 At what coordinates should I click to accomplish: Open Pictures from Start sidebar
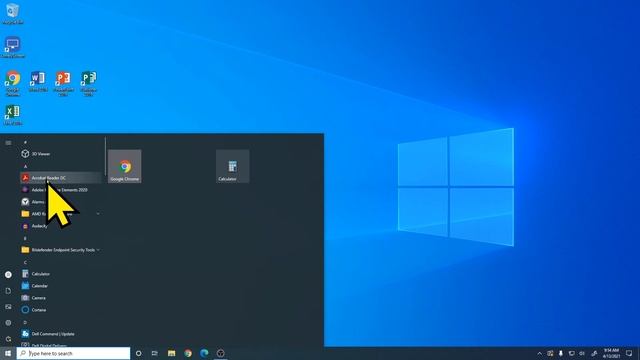[x=8, y=307]
